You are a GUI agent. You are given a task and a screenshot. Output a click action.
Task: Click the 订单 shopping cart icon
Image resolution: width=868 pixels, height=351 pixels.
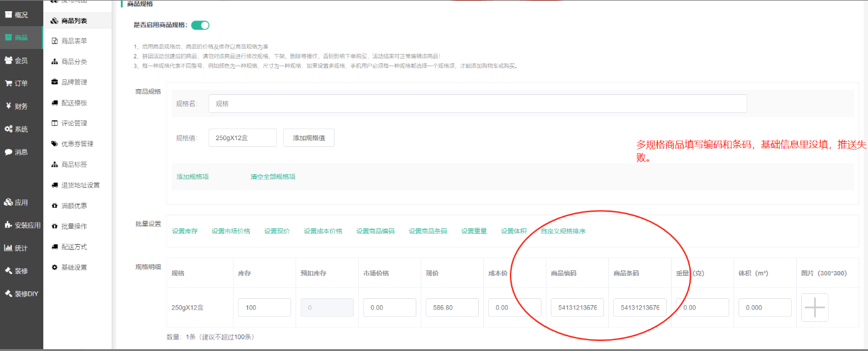(9, 83)
